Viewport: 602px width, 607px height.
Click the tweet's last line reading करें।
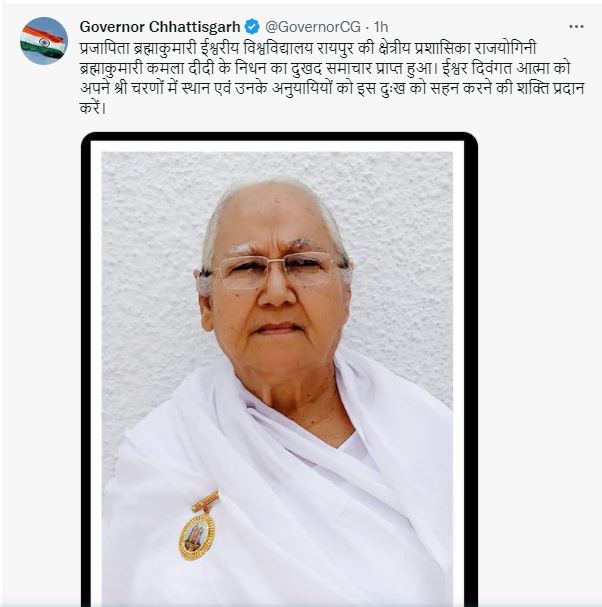tap(92, 108)
